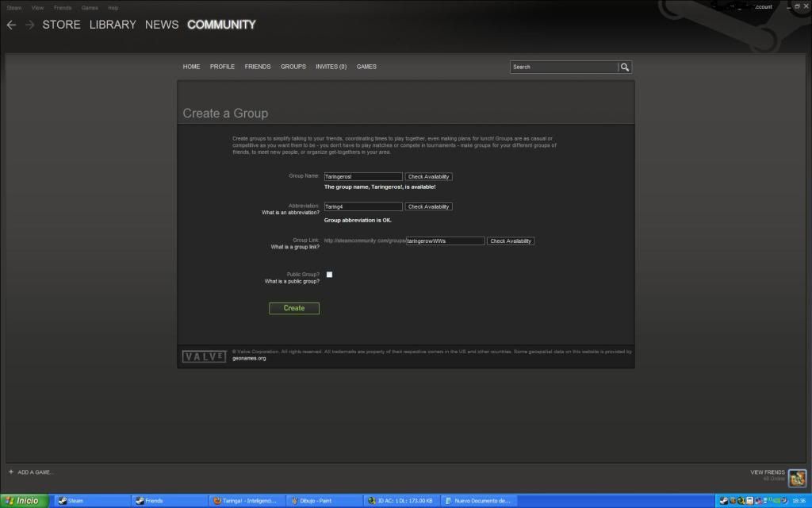Switch to Dibujo - Paint in taskbar
This screenshot has width=812, height=508.
click(x=324, y=501)
